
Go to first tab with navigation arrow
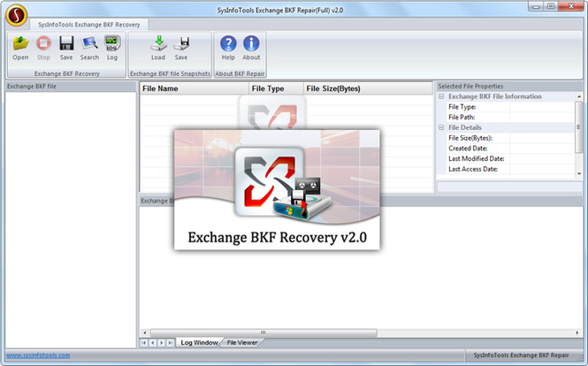coord(144,343)
